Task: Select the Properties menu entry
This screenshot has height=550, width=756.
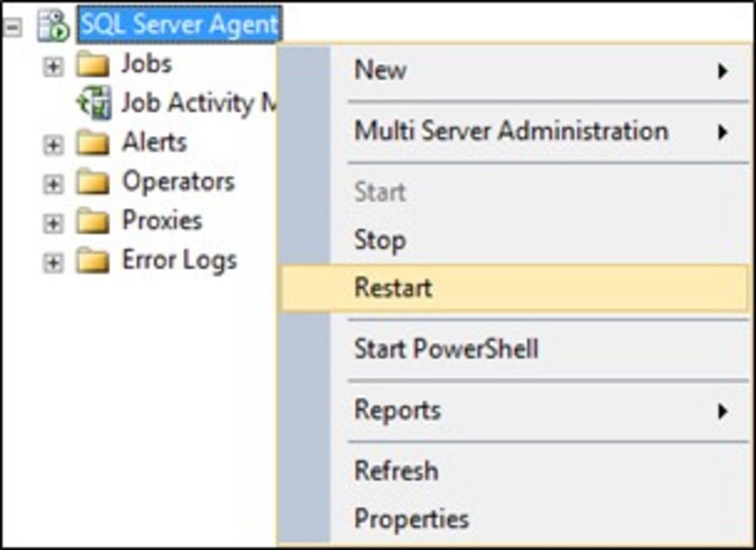Action: click(x=411, y=519)
